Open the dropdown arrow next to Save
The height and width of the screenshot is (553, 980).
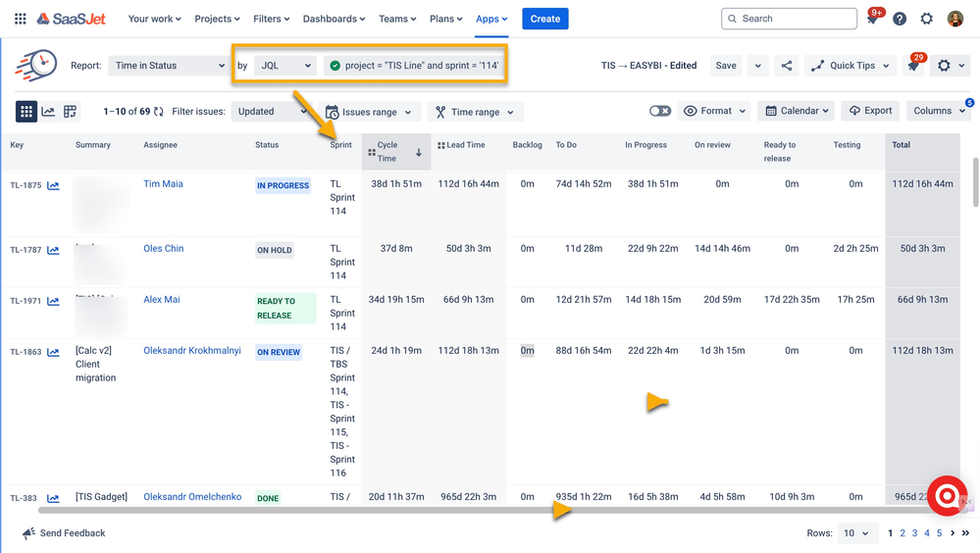pyautogui.click(x=758, y=66)
